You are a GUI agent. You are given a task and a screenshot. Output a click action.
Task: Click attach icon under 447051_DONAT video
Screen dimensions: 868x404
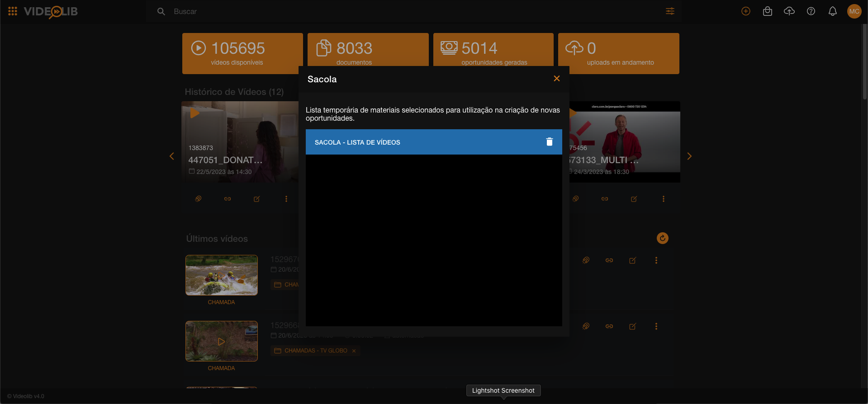[198, 199]
